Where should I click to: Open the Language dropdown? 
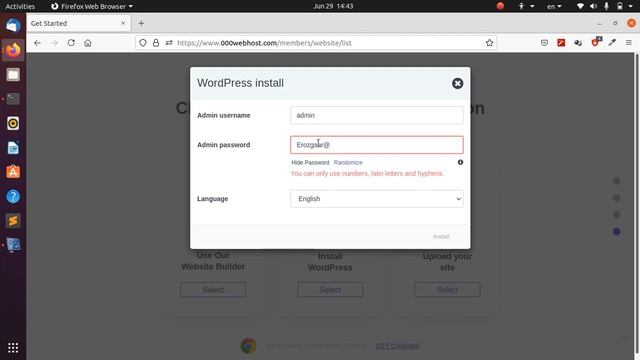pyautogui.click(x=376, y=199)
